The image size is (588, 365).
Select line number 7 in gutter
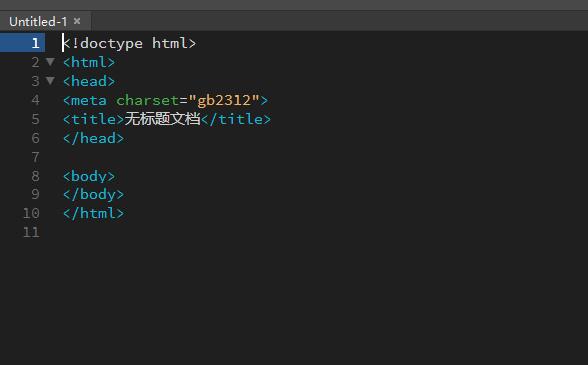pos(35,157)
